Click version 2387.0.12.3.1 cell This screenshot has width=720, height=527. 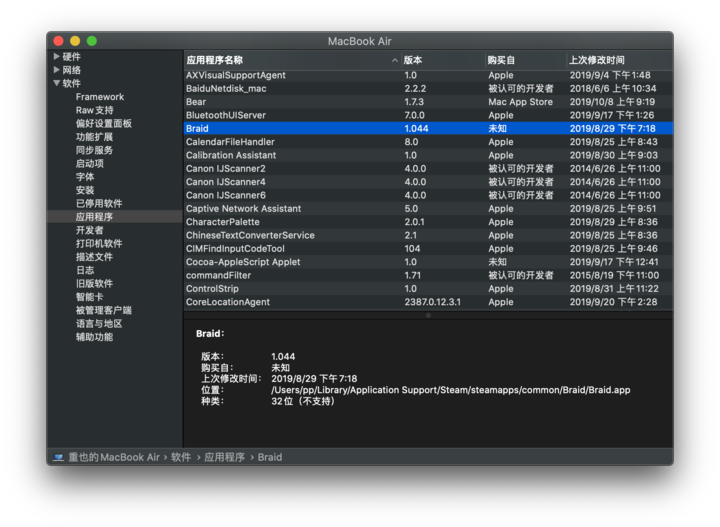(432, 302)
